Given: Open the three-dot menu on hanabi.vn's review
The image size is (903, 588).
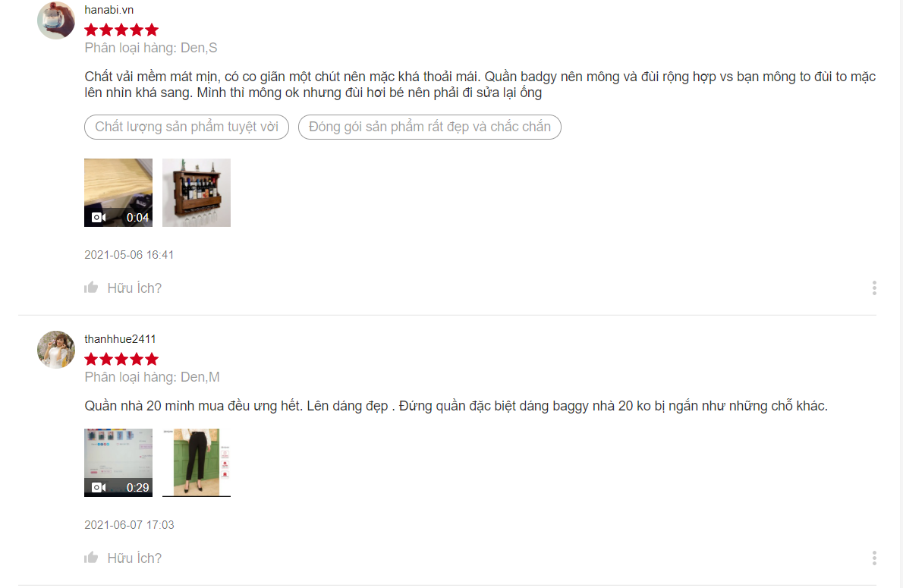Looking at the screenshot, I should pos(874,288).
